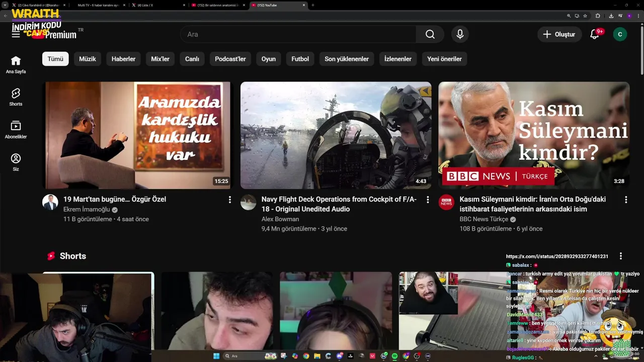Select the Son yüklenenler filter chip

[347, 59]
